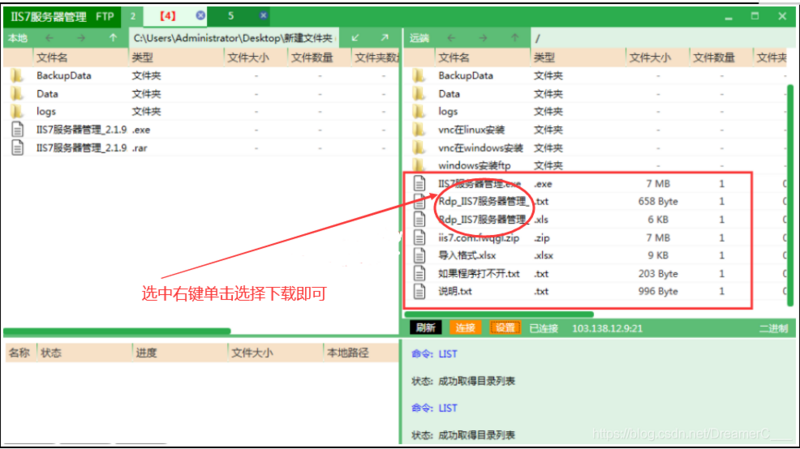Screen dimensions: 800x449
Task: Select remote vnc在windows安装 folder icon
Action: point(419,148)
